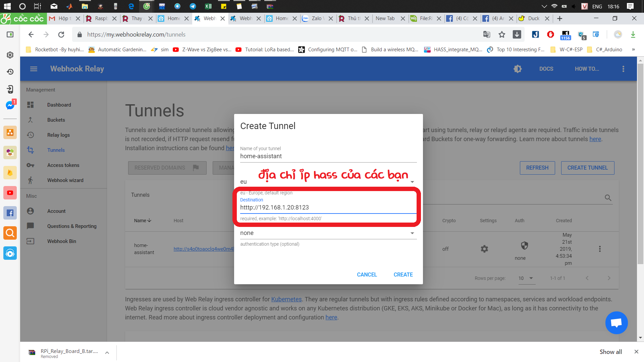The height and width of the screenshot is (362, 644).
Task: Open the HOW TO... header menu
Action: click(x=587, y=69)
